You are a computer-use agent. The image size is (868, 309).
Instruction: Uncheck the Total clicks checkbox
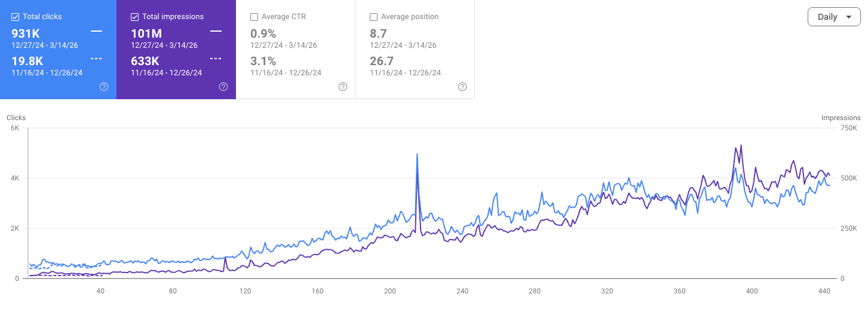click(x=16, y=17)
